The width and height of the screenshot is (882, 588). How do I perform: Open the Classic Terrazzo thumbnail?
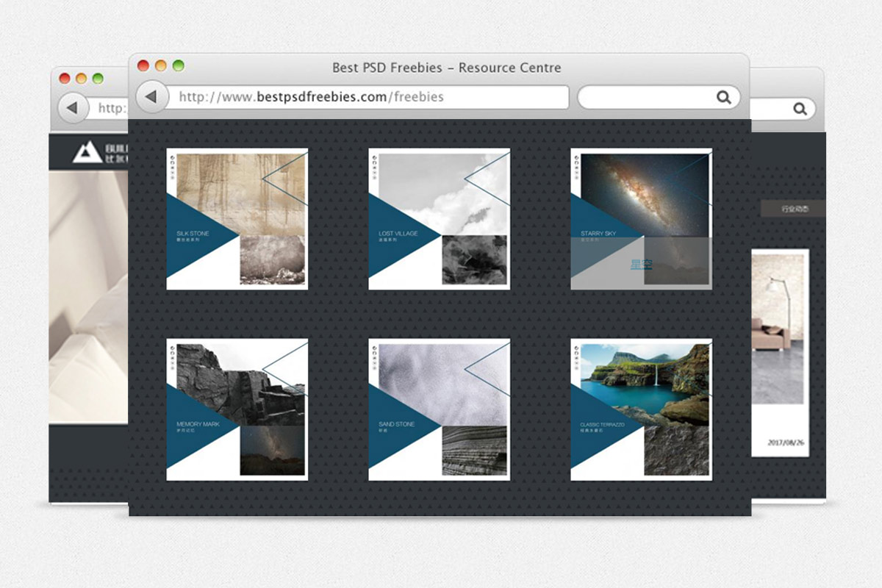(642, 409)
